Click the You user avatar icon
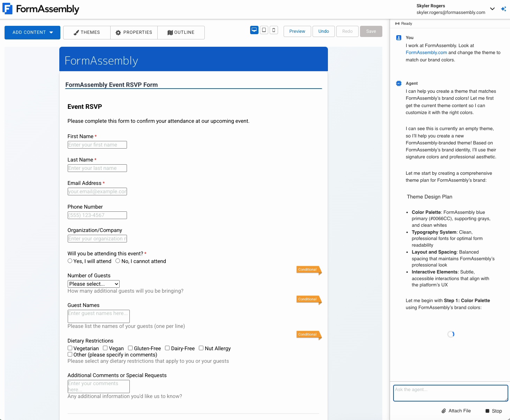The image size is (510, 420). 399,38
